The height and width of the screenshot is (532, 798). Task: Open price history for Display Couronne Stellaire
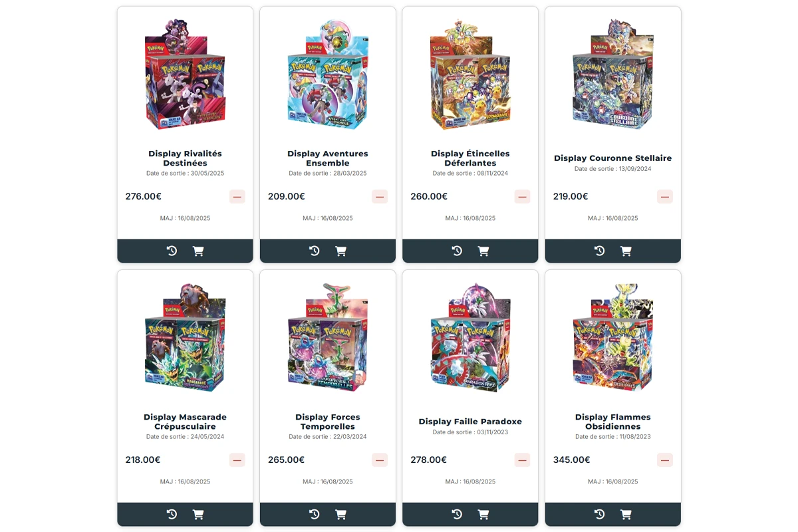[599, 251]
